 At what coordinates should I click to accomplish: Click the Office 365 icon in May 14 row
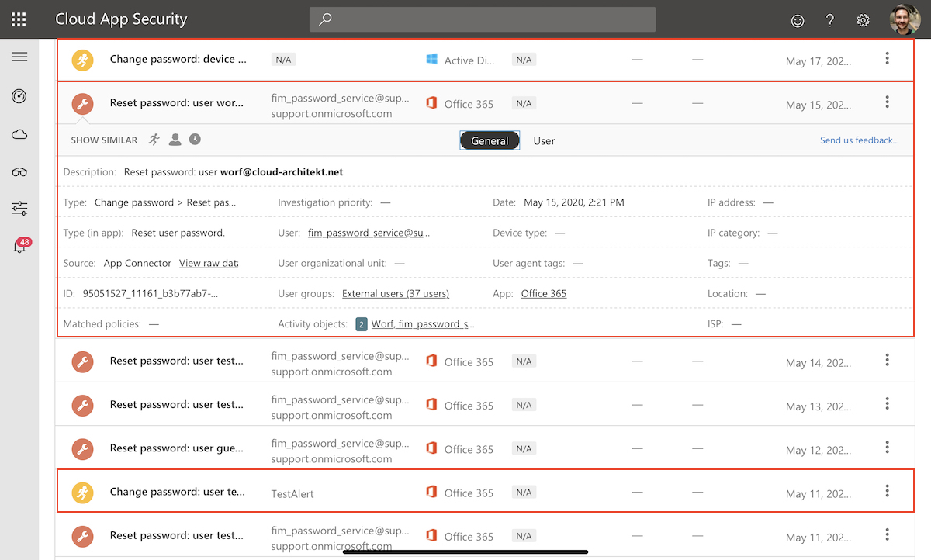432,361
